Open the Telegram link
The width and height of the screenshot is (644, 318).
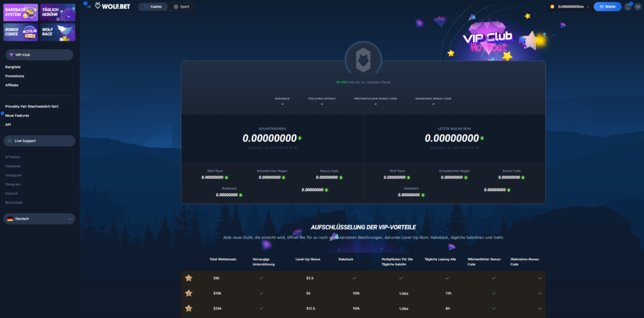(13, 184)
